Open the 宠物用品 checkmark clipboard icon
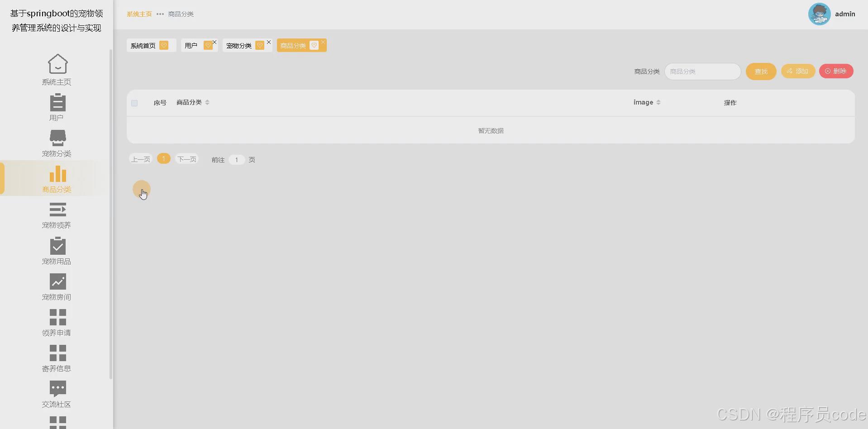 click(x=57, y=246)
